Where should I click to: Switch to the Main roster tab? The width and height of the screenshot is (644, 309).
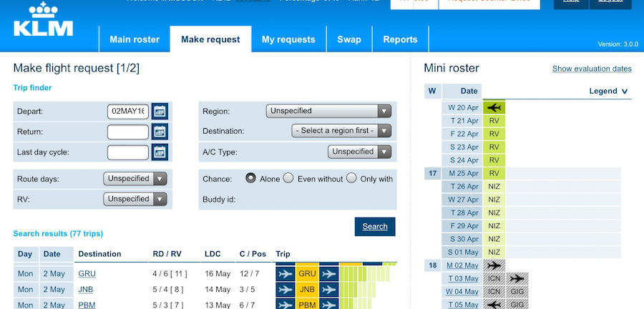coord(135,39)
